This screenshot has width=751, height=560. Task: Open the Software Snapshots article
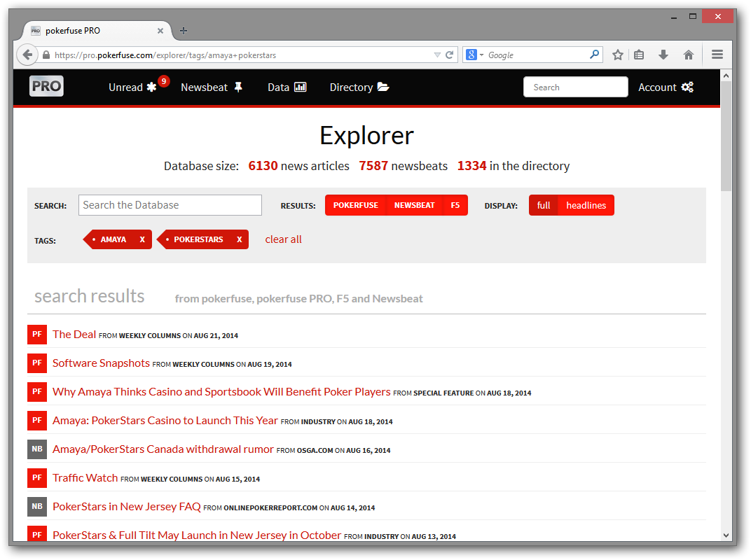pos(101,363)
